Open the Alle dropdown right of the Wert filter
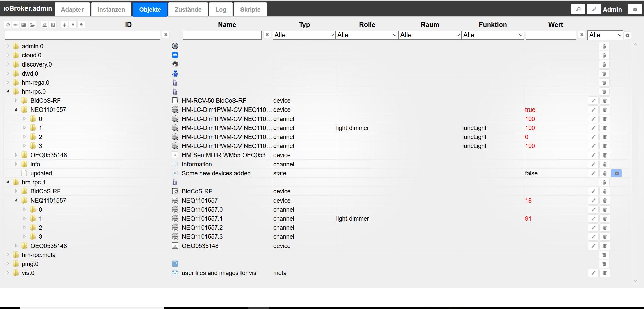This screenshot has width=644, height=309. (x=605, y=35)
